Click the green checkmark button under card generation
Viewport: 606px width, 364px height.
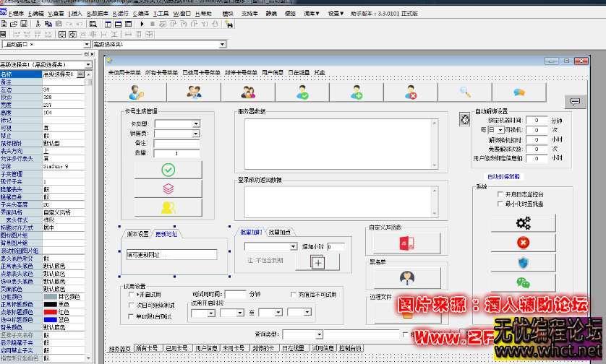point(168,170)
